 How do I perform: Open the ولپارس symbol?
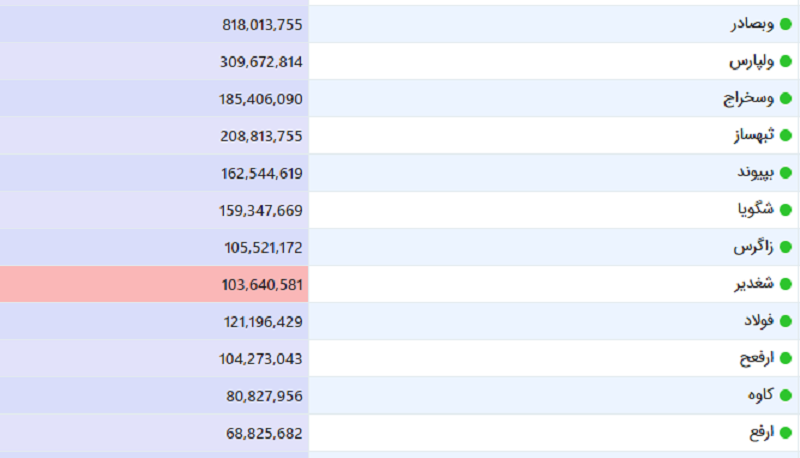752,62
